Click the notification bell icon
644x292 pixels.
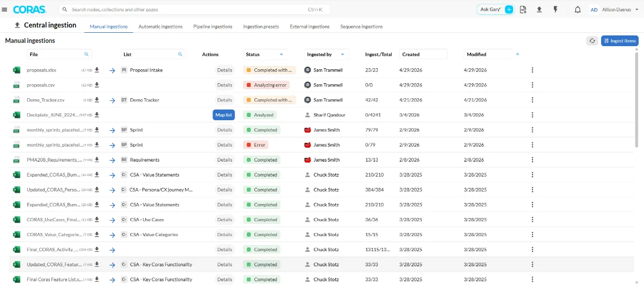coord(577,10)
